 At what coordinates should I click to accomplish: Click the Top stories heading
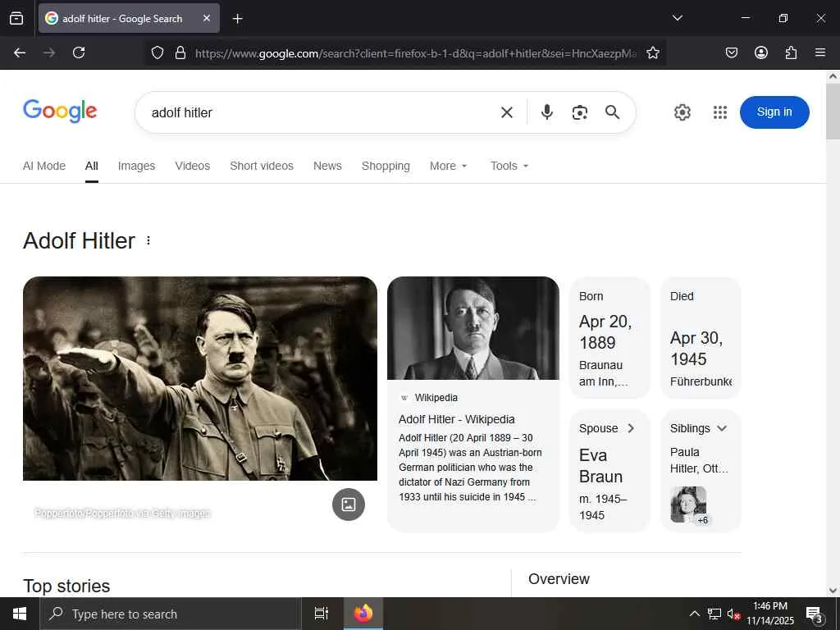point(66,586)
